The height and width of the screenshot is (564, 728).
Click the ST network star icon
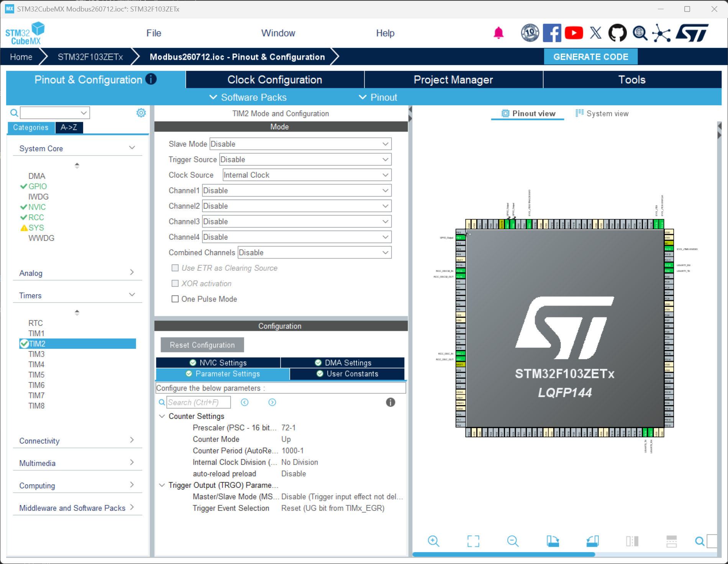pyautogui.click(x=662, y=33)
